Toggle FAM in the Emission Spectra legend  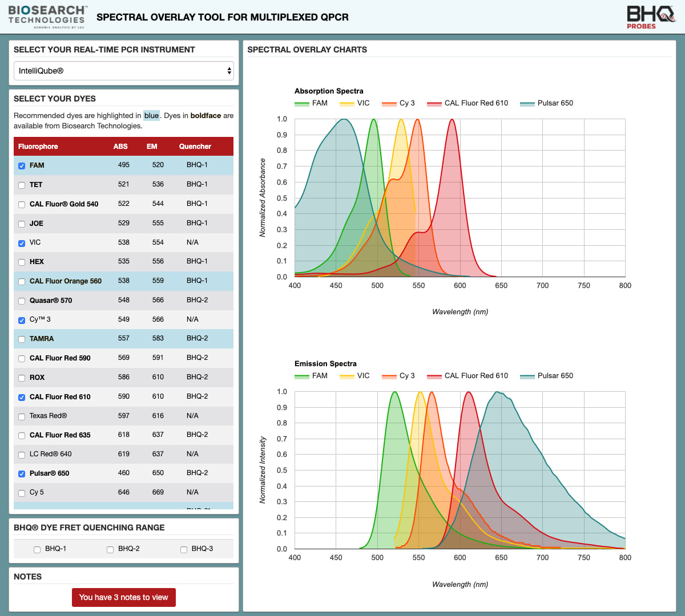click(x=311, y=376)
